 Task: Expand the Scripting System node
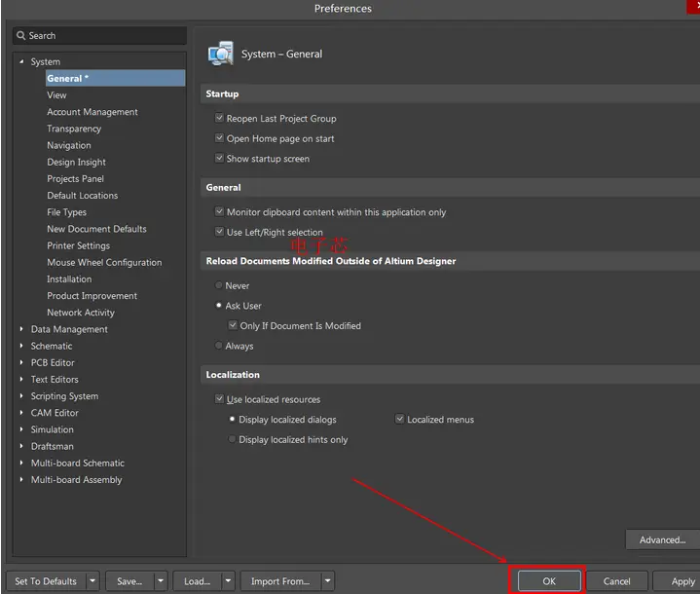click(x=21, y=396)
